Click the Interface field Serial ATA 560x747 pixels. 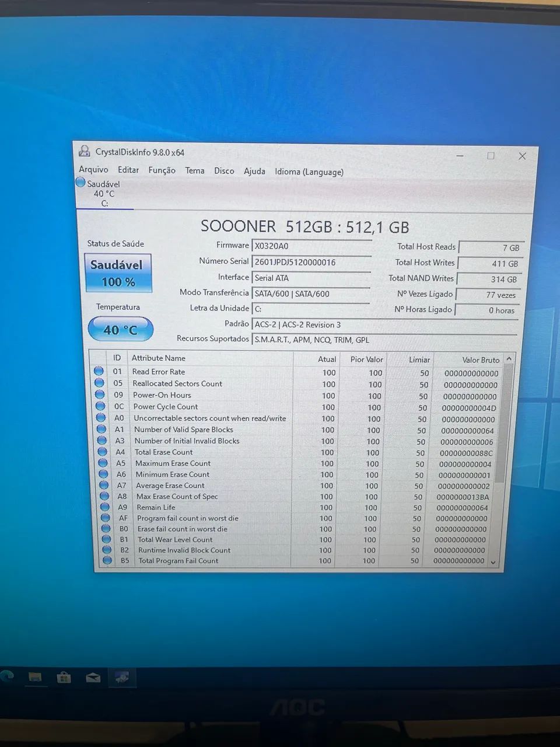(311, 278)
